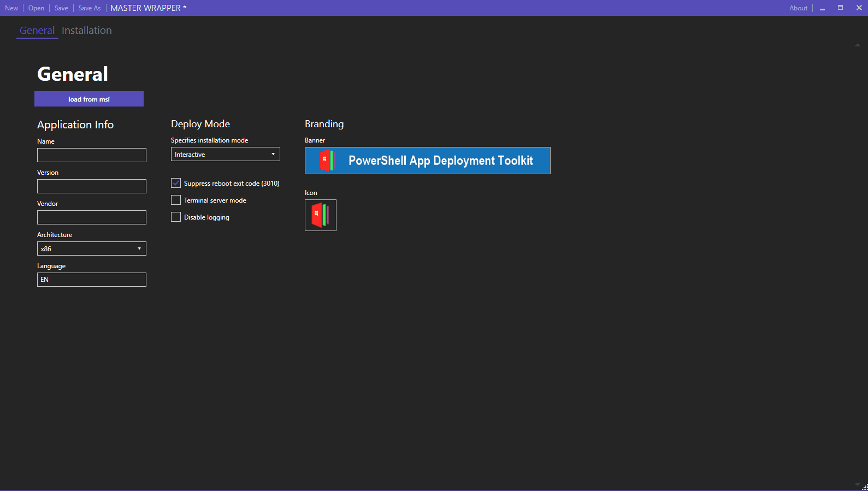Click the branding Icon image
The width and height of the screenshot is (868, 491).
tap(321, 215)
